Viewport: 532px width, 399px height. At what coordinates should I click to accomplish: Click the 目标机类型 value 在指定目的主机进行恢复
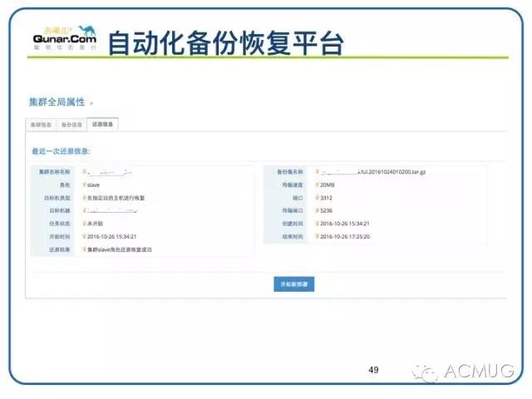(116, 198)
